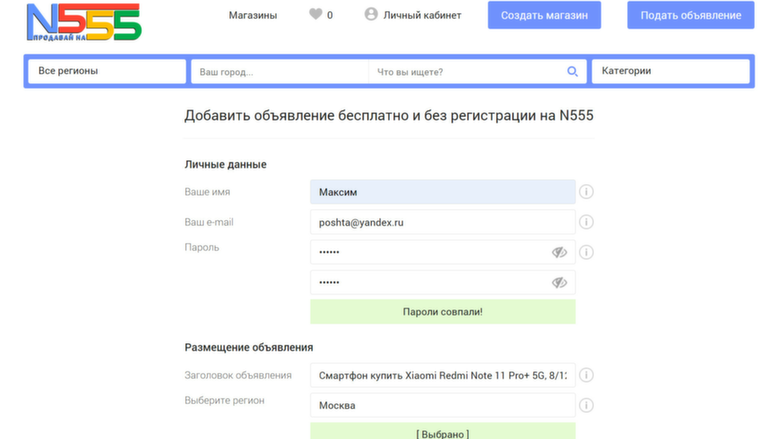Open the 'Все регионы' dropdown
Screen dimensions: 780x439
pyautogui.click(x=106, y=72)
